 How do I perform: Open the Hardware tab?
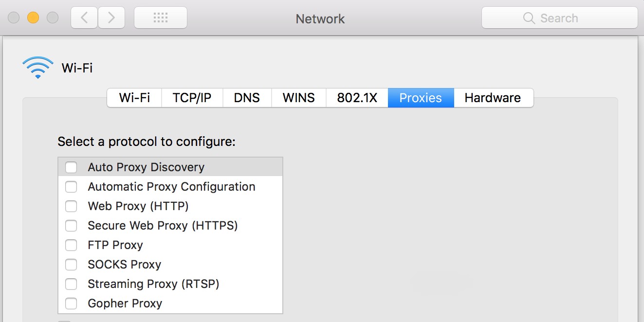(x=493, y=98)
